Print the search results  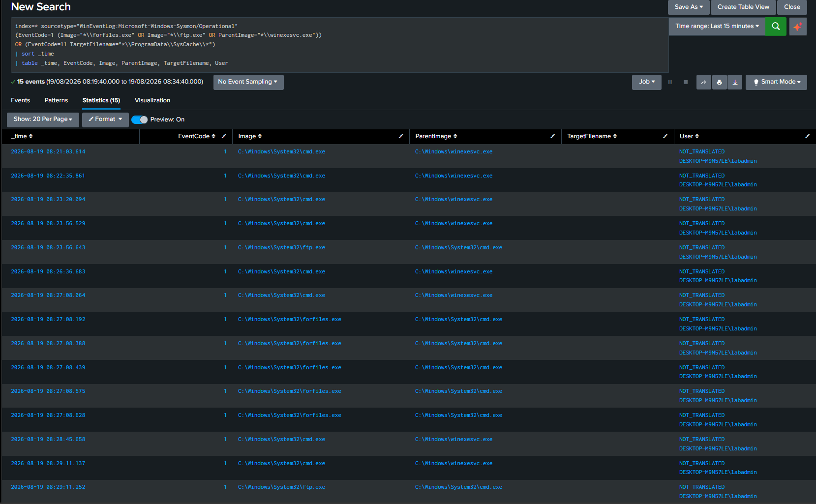[x=719, y=82]
